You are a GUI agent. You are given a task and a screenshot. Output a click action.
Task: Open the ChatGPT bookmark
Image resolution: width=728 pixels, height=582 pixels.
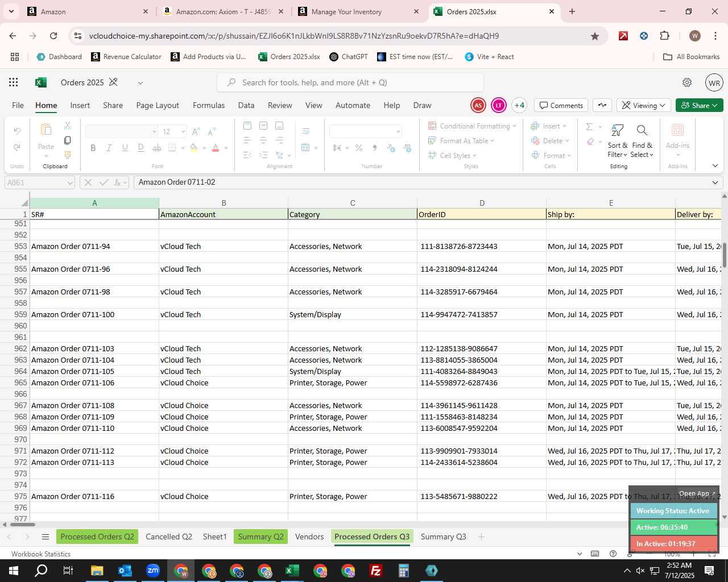click(349, 57)
